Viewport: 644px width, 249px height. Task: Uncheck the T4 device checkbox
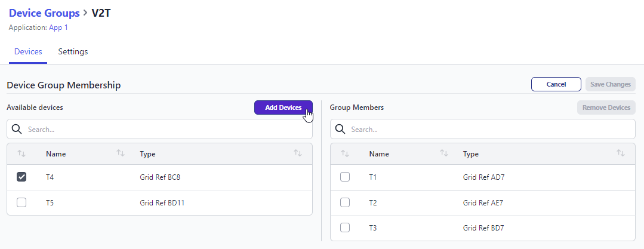coord(21,177)
